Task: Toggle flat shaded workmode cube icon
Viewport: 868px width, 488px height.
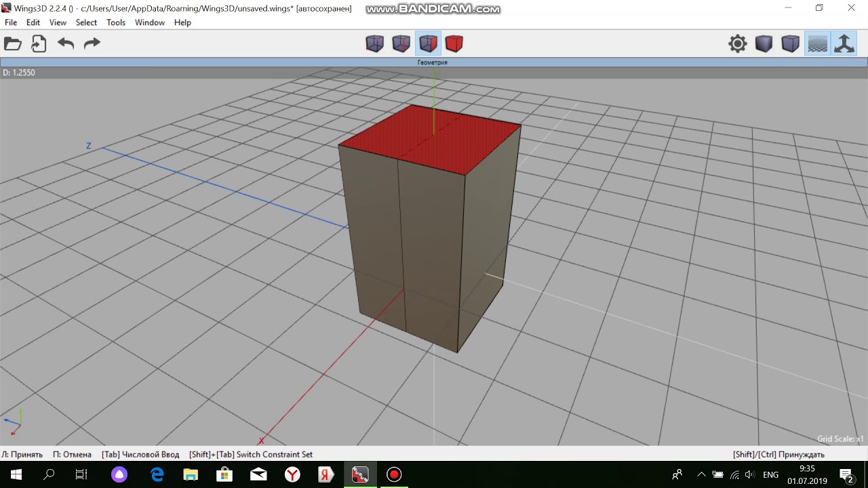Action: click(x=764, y=44)
